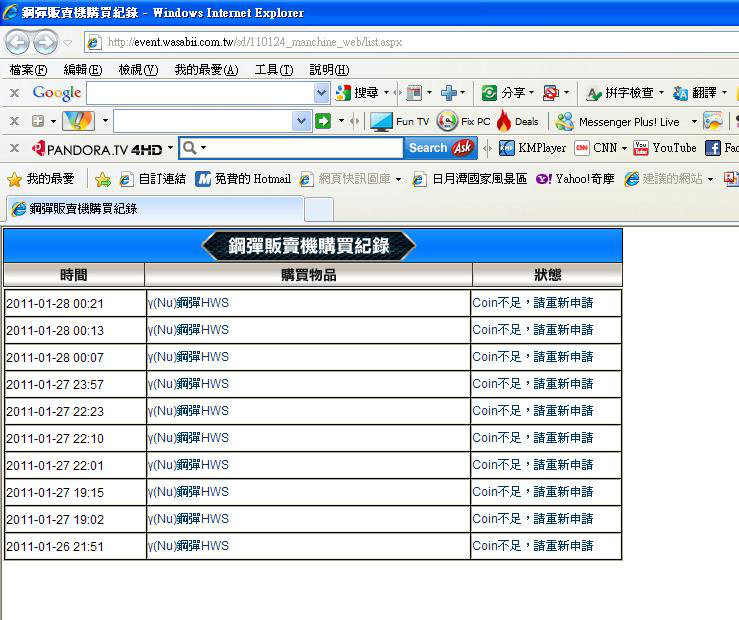739x620 pixels.
Task: Open the 工具(T) menu
Action: pos(273,70)
